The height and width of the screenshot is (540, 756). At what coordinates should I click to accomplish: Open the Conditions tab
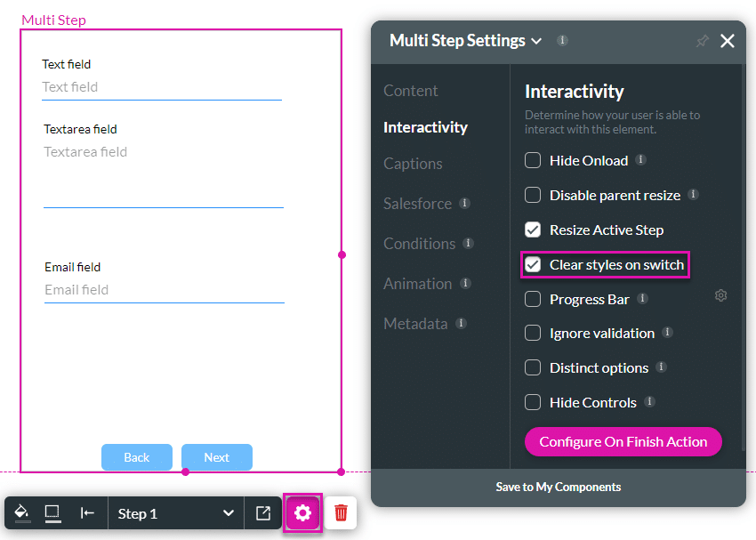[419, 244]
